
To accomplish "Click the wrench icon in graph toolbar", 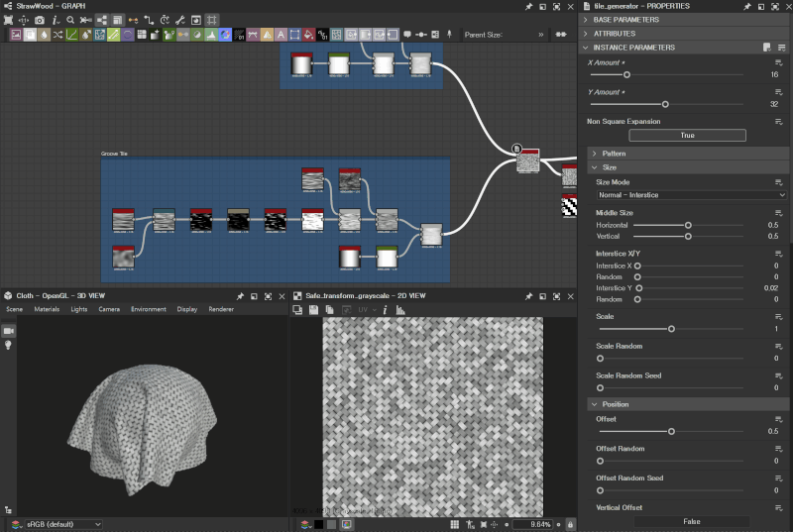I will click(180, 20).
